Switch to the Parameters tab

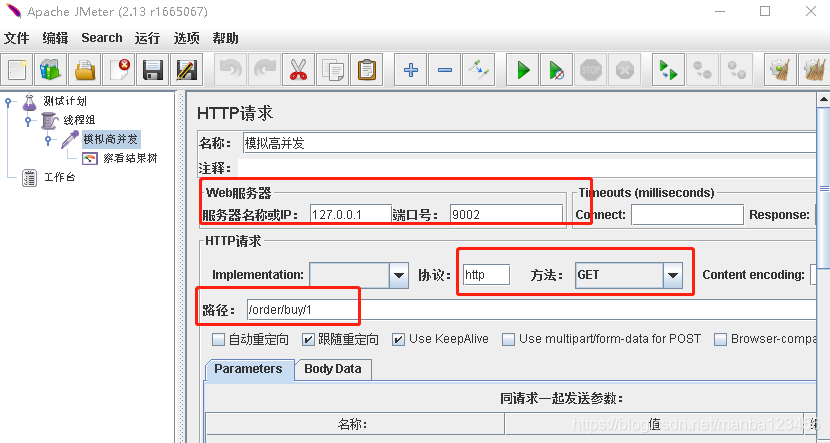point(249,369)
